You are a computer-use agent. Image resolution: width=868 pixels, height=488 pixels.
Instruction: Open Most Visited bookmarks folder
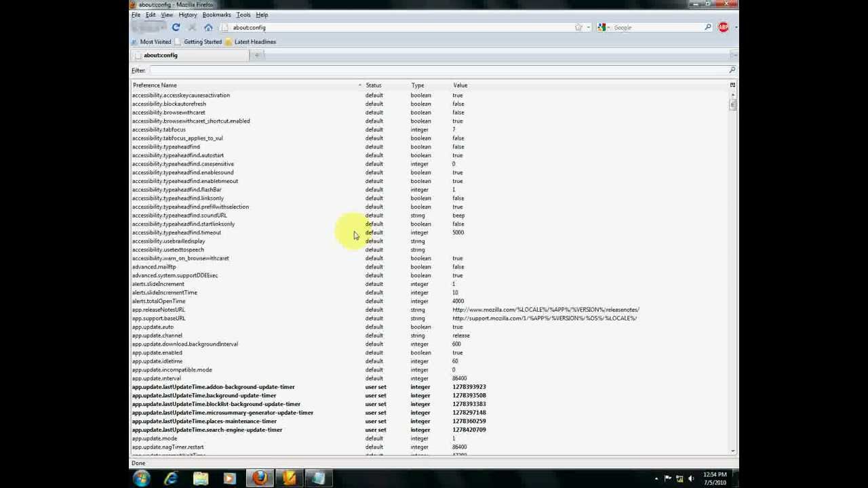151,42
